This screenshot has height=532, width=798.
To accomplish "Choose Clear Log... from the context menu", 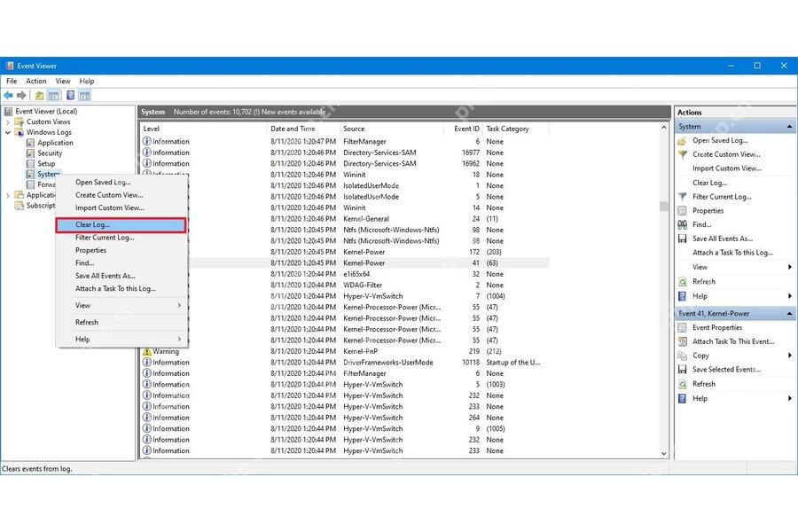I will (x=121, y=224).
